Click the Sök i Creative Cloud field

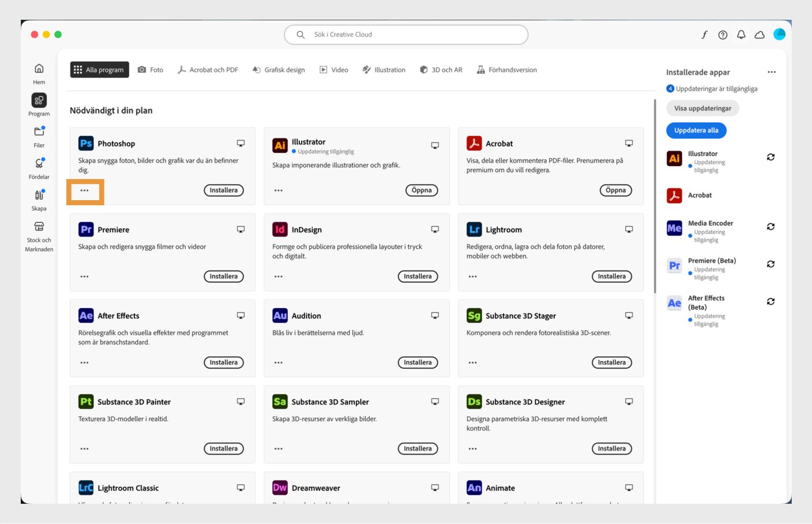coord(406,34)
